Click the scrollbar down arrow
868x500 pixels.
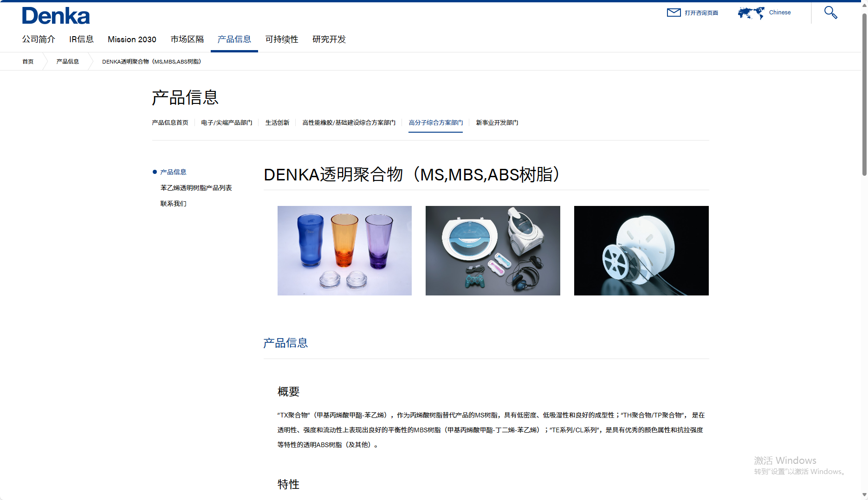tap(864, 495)
